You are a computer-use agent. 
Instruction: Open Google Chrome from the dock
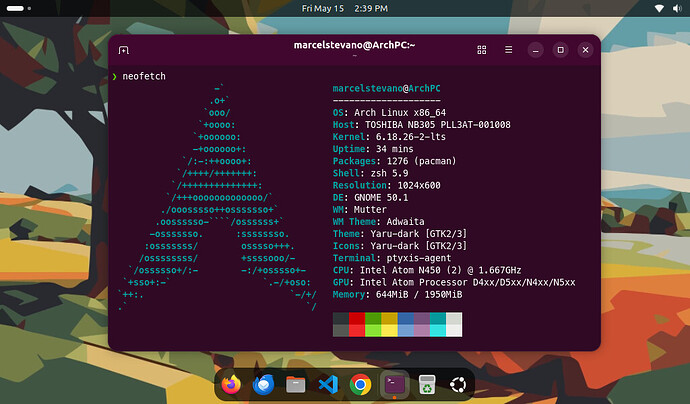click(x=360, y=385)
